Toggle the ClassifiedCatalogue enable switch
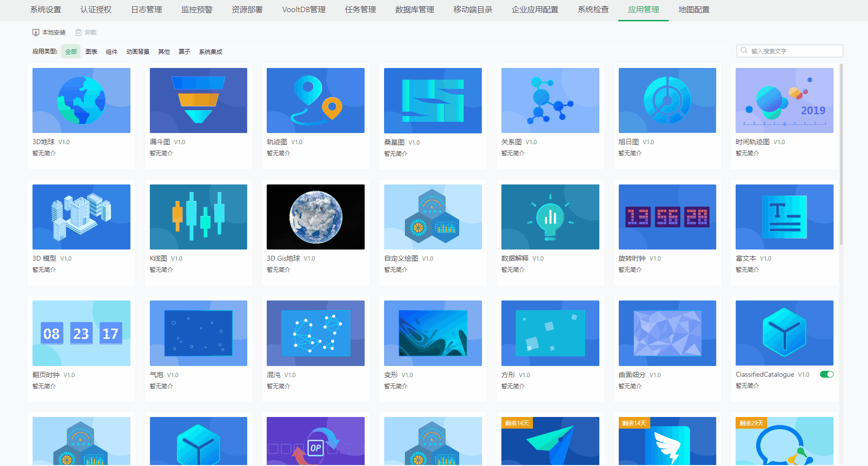 826,374
